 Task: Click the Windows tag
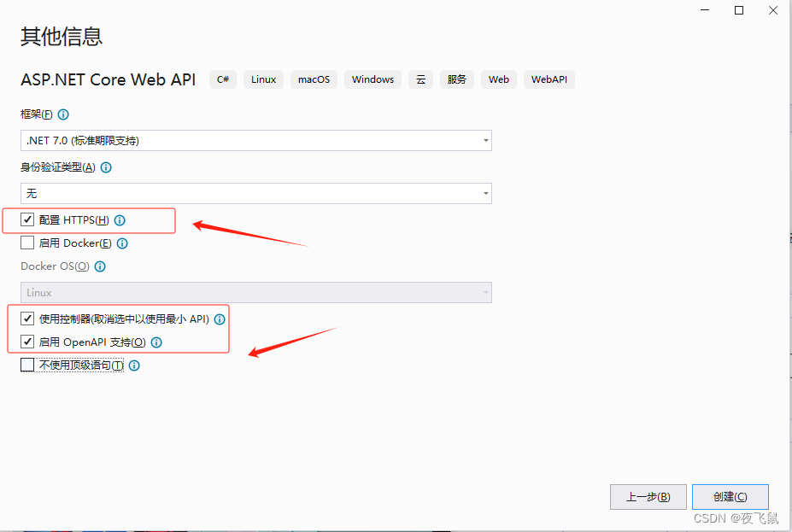(373, 79)
